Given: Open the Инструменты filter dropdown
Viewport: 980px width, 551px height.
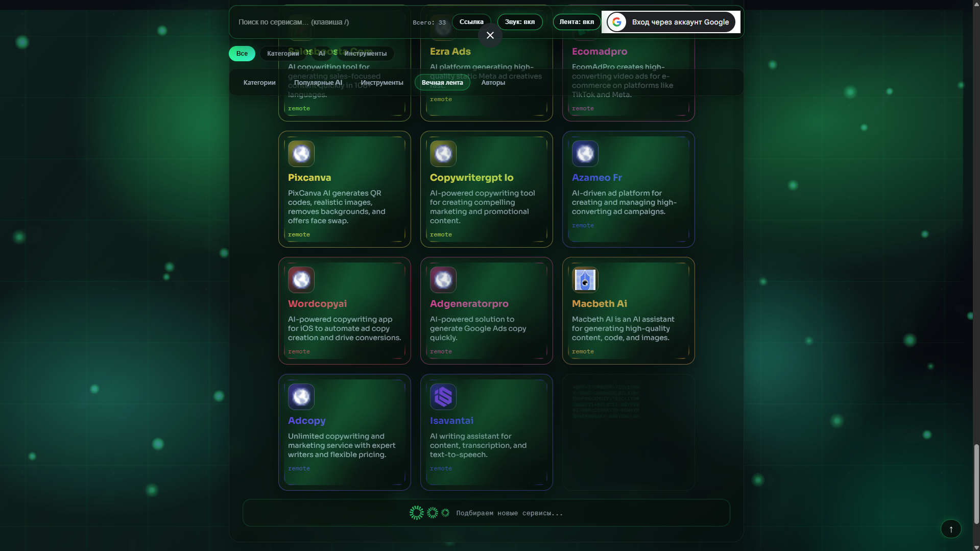Looking at the screenshot, I should point(366,53).
